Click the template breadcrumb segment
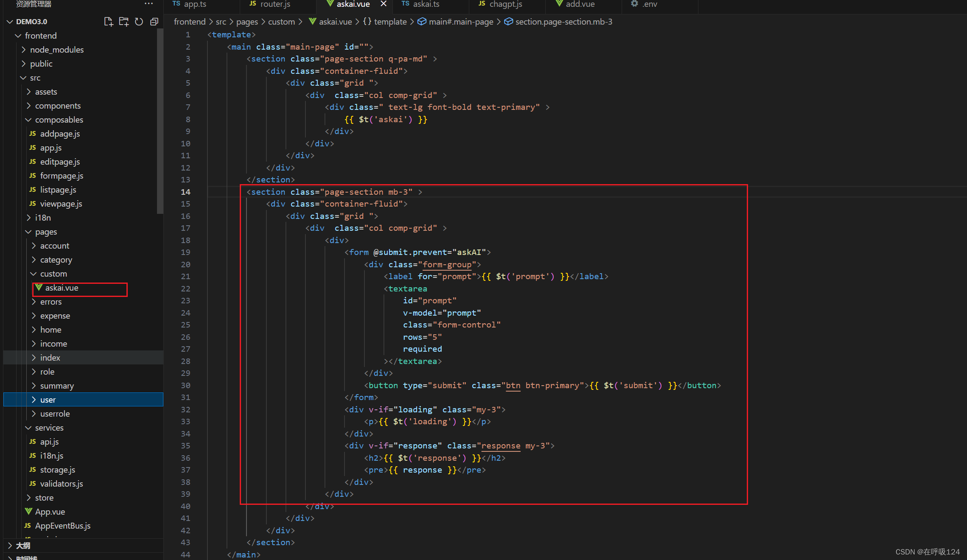The height and width of the screenshot is (560, 967). (x=390, y=22)
